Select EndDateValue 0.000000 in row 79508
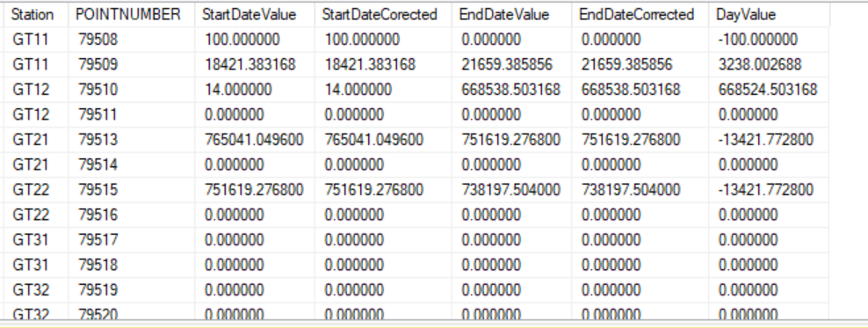The height and width of the screenshot is (328, 868). (511, 40)
